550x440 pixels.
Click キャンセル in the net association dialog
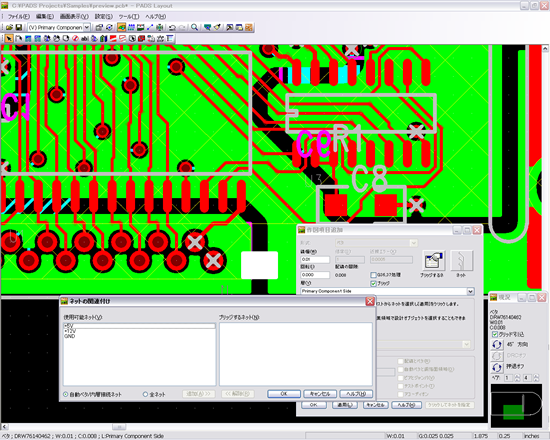(x=320, y=394)
